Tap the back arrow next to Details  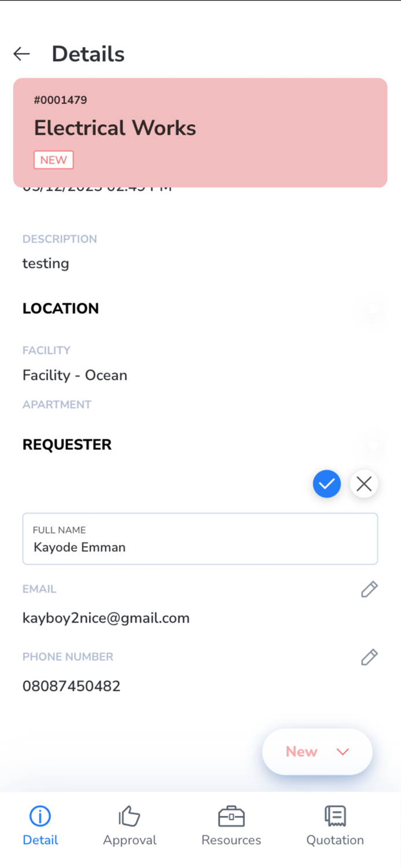click(21, 54)
